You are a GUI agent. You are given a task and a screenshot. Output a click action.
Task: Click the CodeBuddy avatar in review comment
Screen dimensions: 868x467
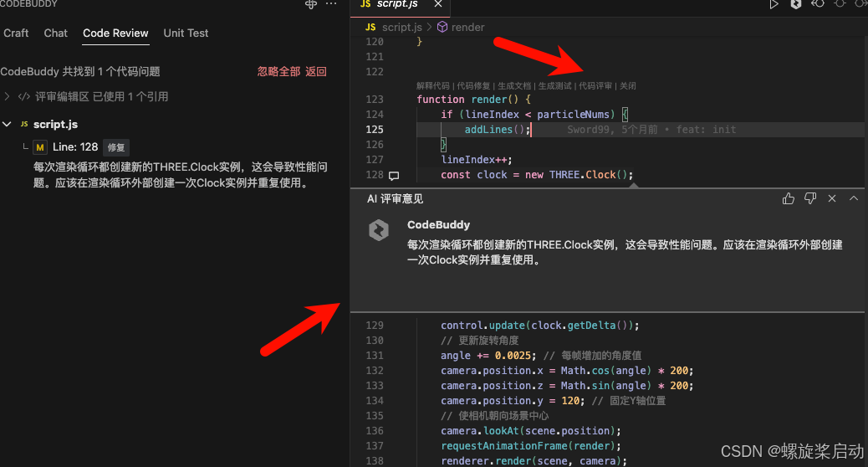point(379,230)
